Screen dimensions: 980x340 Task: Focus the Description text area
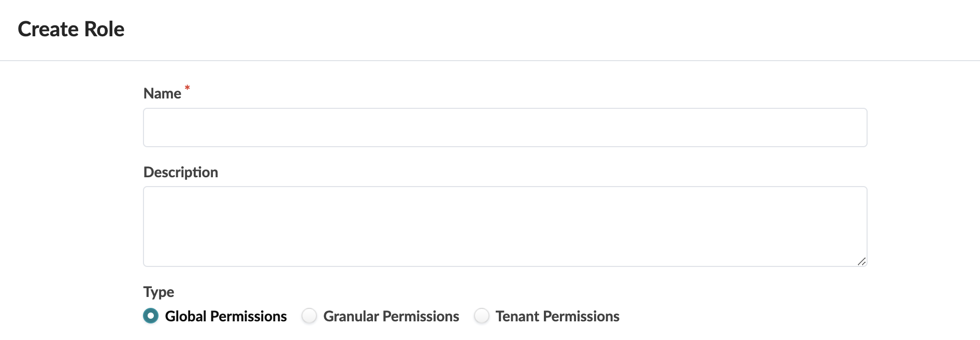click(x=505, y=226)
